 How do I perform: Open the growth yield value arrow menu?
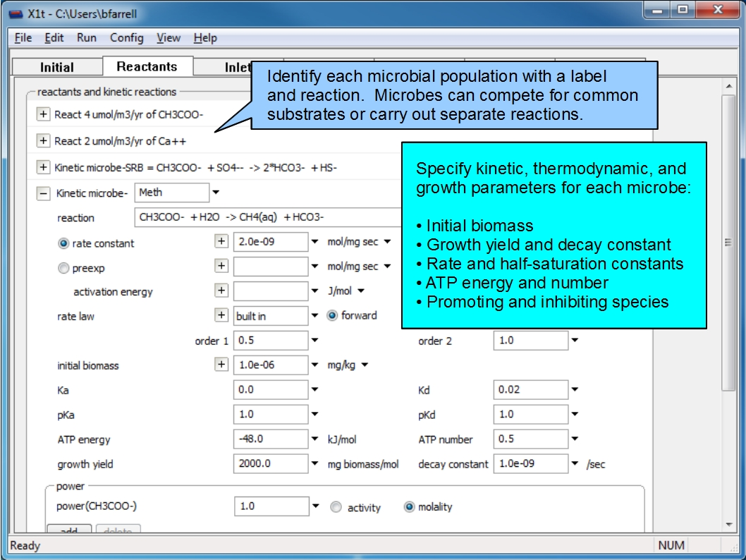315,463
